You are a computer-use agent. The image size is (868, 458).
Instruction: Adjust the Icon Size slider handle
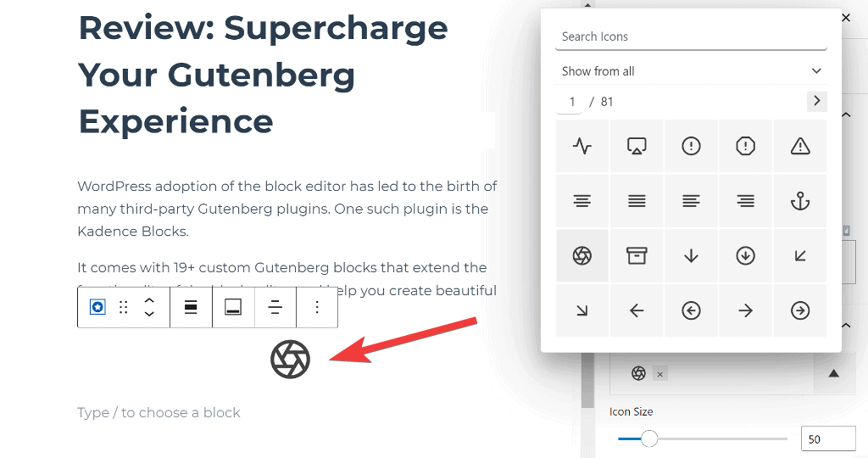click(649, 438)
